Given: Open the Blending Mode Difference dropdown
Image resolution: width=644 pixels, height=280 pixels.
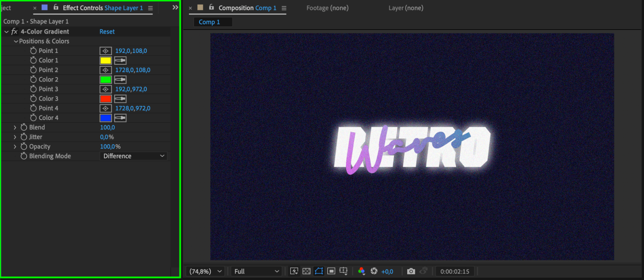Looking at the screenshot, I should click(133, 156).
